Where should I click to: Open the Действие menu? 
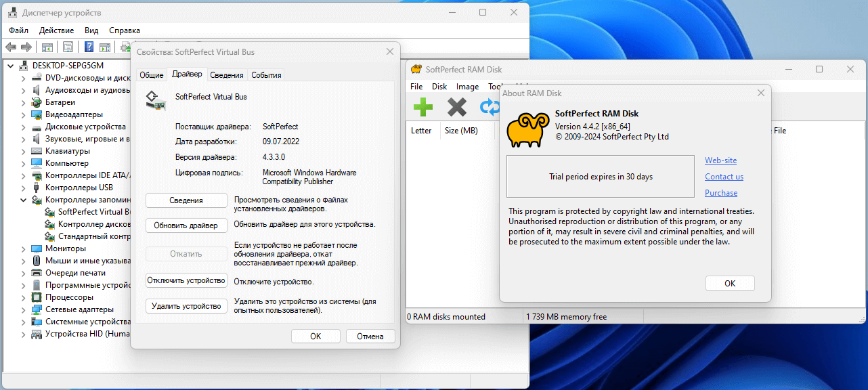point(57,30)
